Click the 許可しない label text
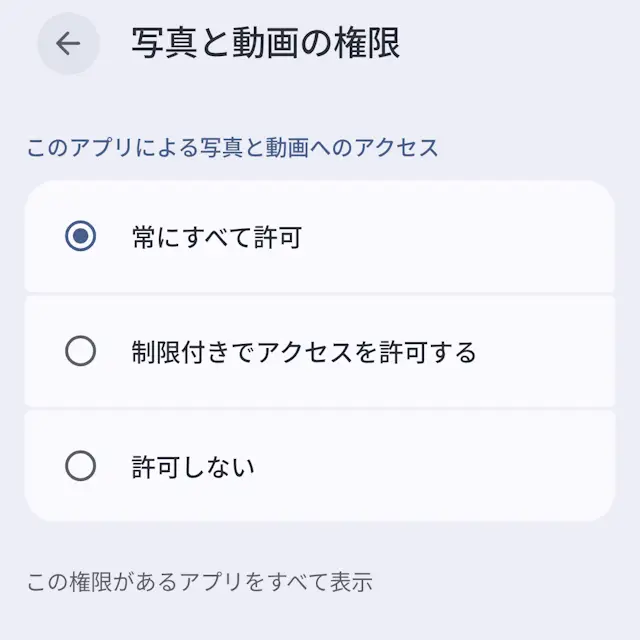The width and height of the screenshot is (640, 640). pos(193,466)
